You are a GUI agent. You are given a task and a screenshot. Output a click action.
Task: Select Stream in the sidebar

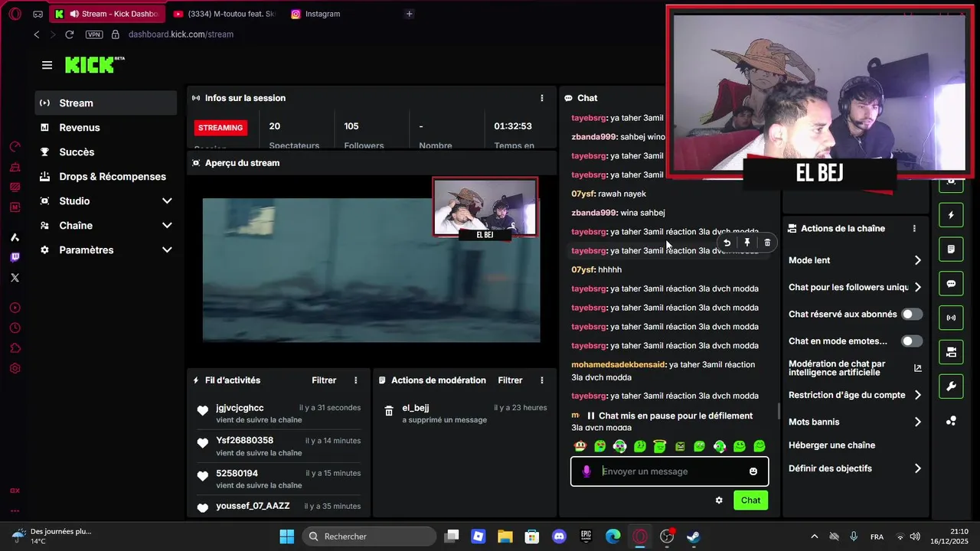pos(106,103)
